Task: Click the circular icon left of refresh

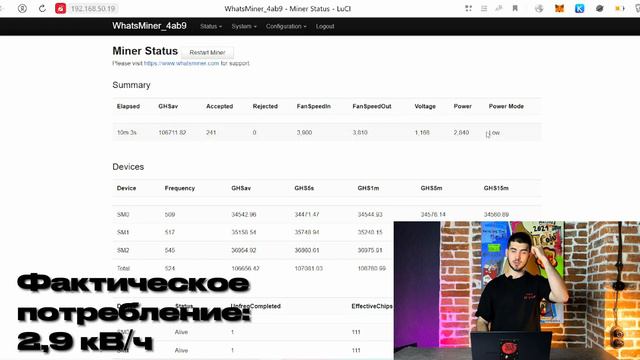Action: click(x=22, y=8)
